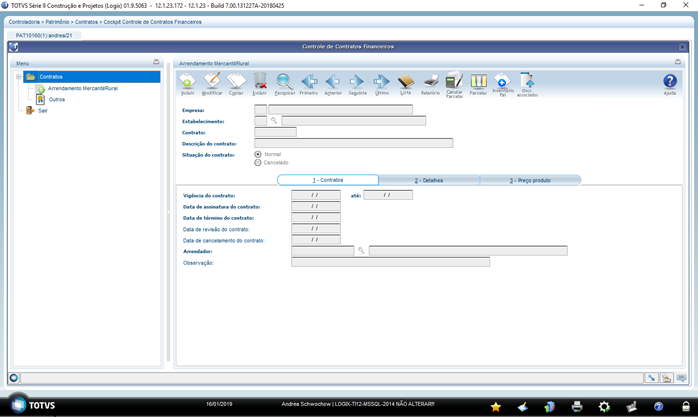Image resolution: width=698 pixels, height=417 pixels.
Task: Click the Descrição do contrato field
Action: click(353, 143)
